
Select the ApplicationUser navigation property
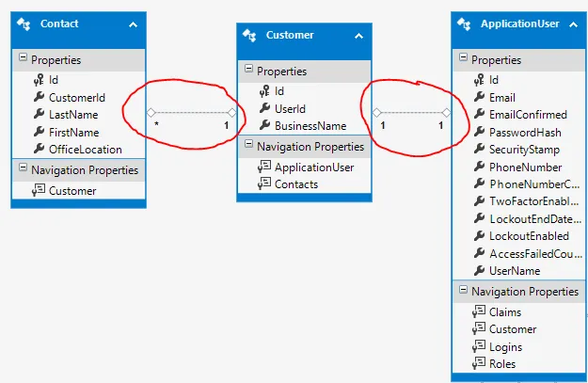pyautogui.click(x=313, y=168)
